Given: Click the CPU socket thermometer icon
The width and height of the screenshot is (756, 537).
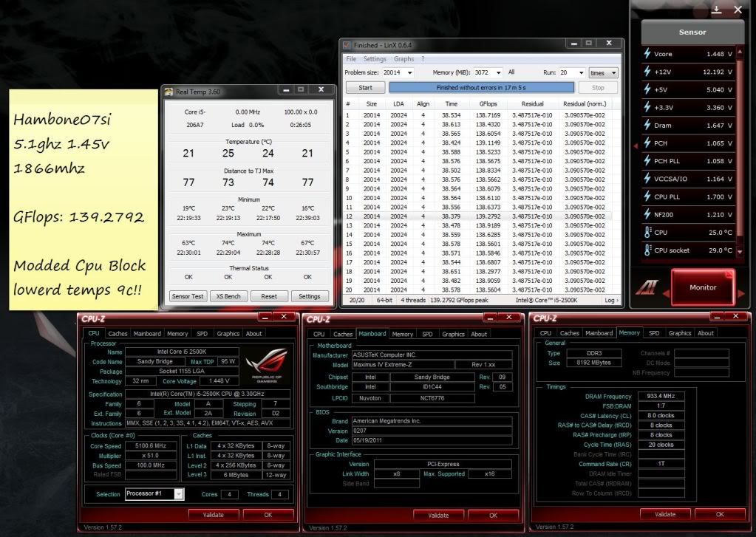Looking at the screenshot, I should pos(647,250).
